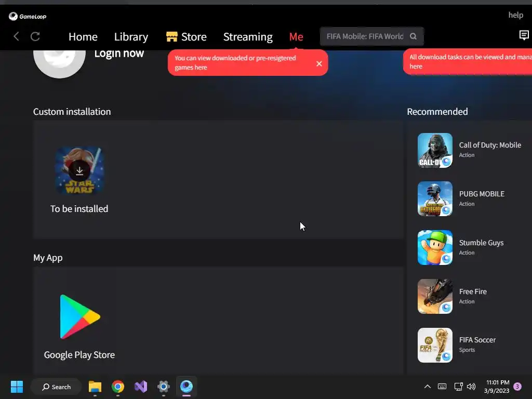The image size is (532, 399).
Task: Show hidden system tray icons
Action: click(428, 387)
